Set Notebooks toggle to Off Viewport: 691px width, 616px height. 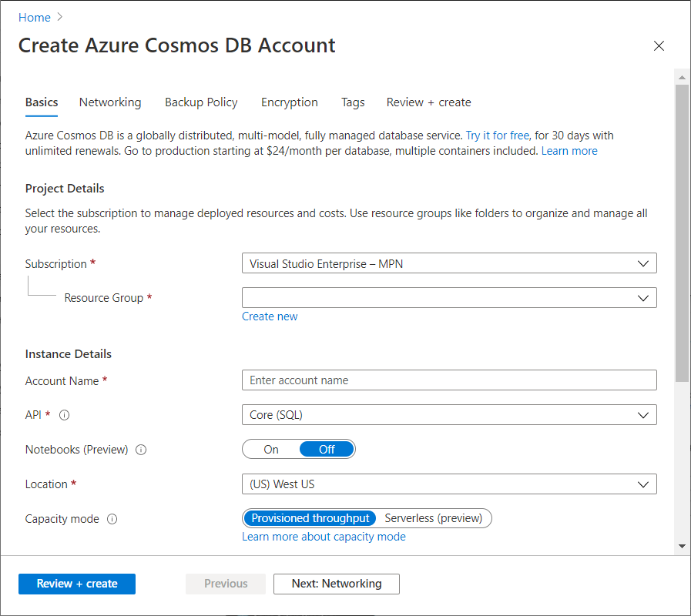[x=327, y=450]
